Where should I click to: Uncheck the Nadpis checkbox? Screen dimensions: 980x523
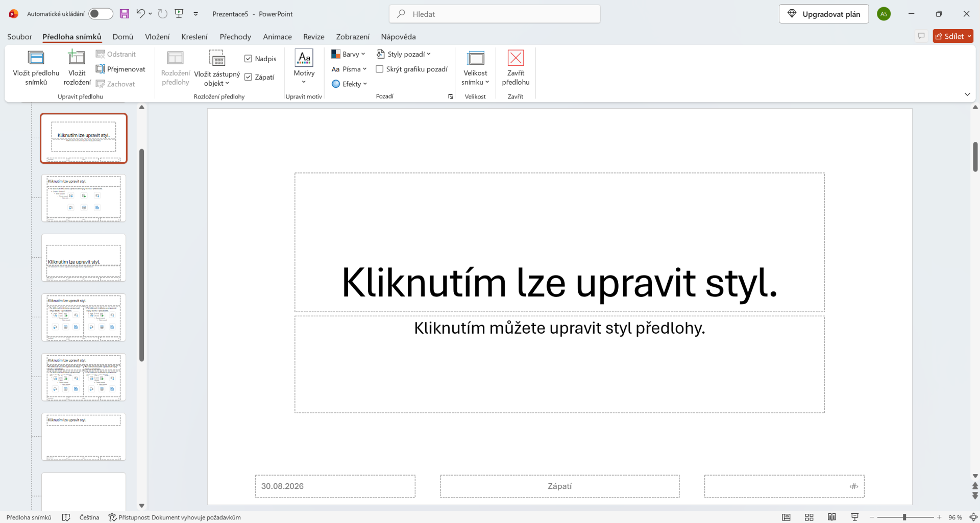[x=248, y=59]
